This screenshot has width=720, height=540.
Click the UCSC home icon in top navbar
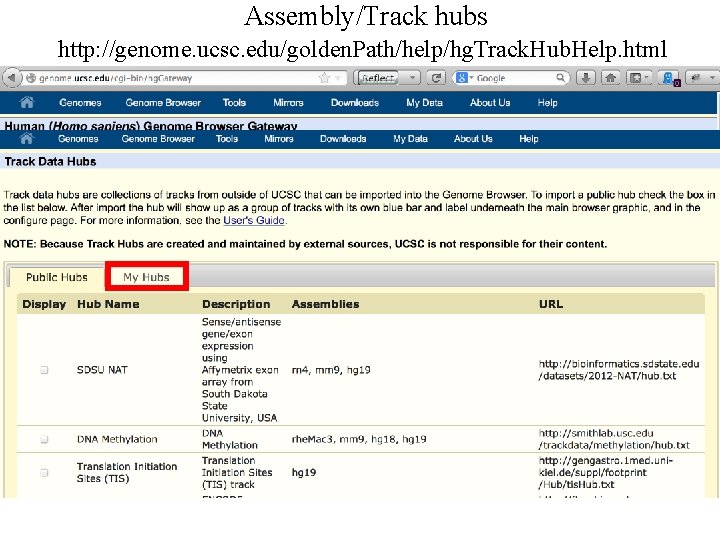click(x=27, y=102)
